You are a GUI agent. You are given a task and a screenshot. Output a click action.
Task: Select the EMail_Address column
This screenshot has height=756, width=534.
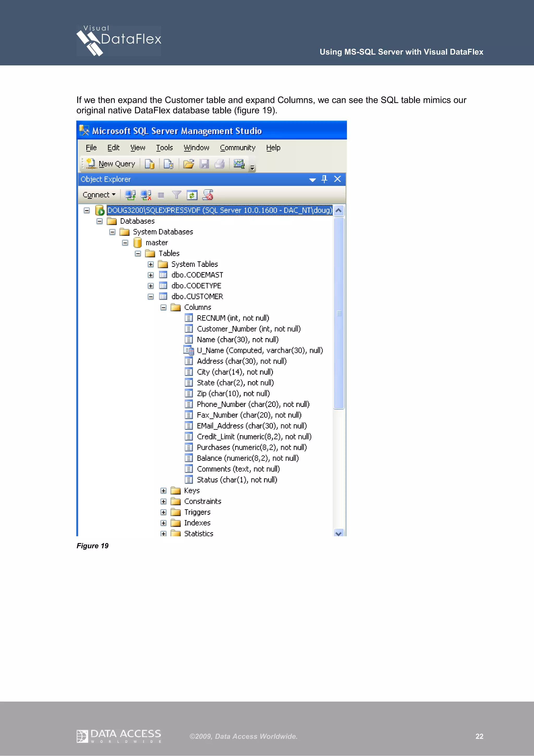[252, 426]
